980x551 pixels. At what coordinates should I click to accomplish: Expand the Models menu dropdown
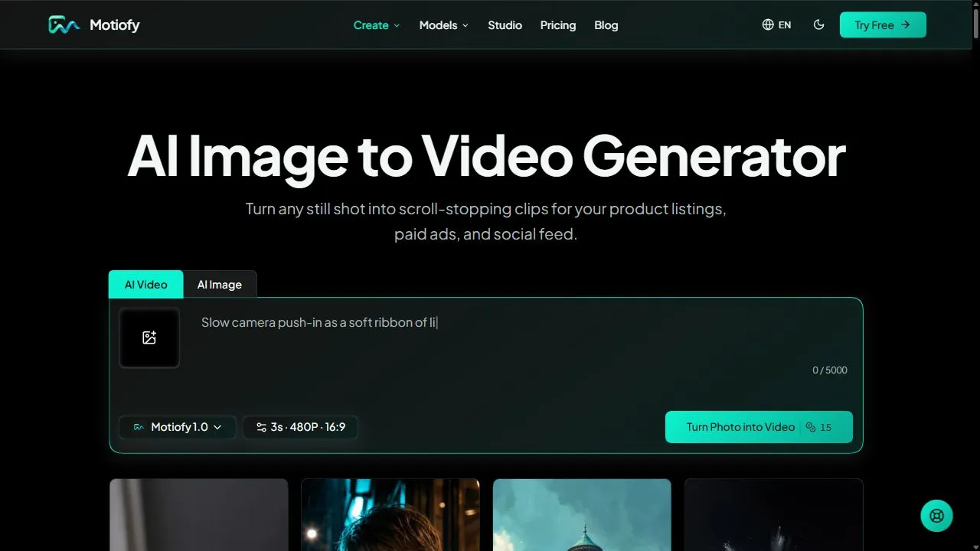click(444, 25)
